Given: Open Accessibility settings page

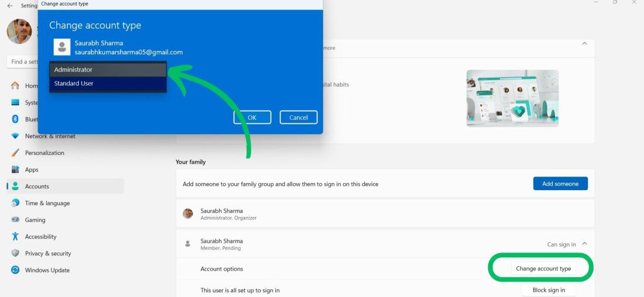Looking at the screenshot, I should (x=40, y=237).
